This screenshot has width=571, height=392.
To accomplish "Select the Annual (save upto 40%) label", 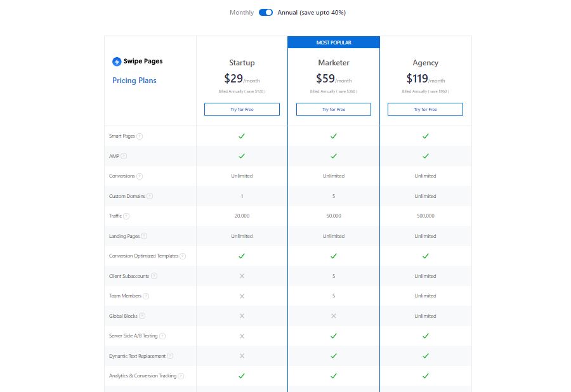I will [312, 13].
